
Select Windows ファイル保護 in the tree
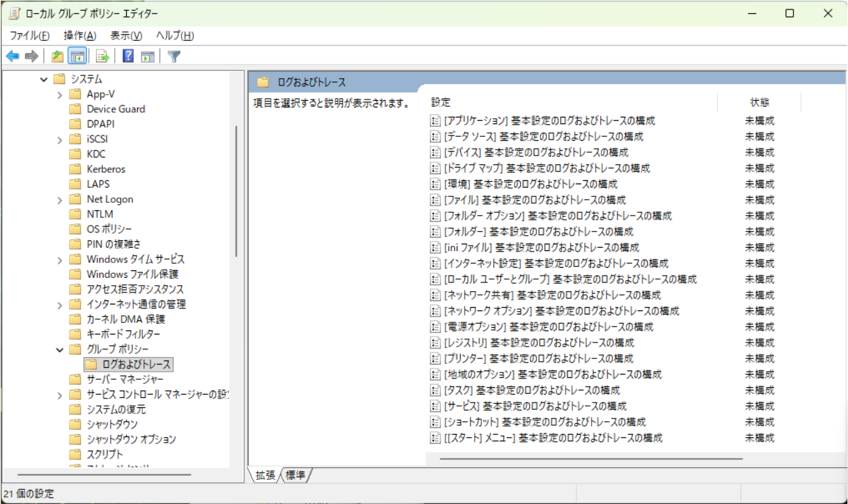pyautogui.click(x=132, y=274)
